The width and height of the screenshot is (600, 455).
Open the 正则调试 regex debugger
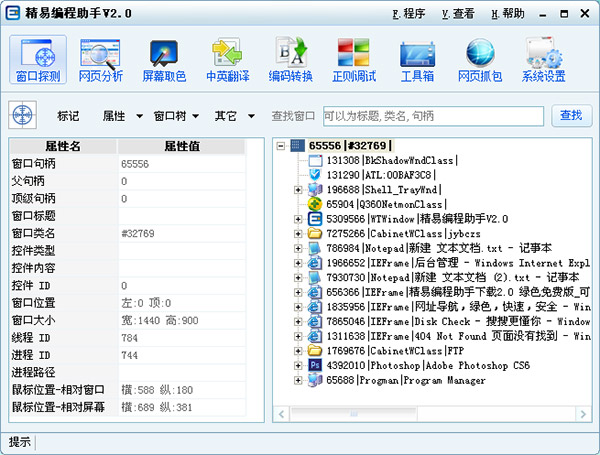coord(354,60)
